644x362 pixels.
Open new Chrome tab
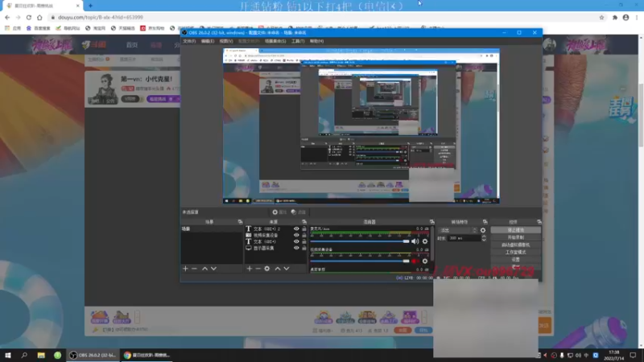click(x=90, y=6)
